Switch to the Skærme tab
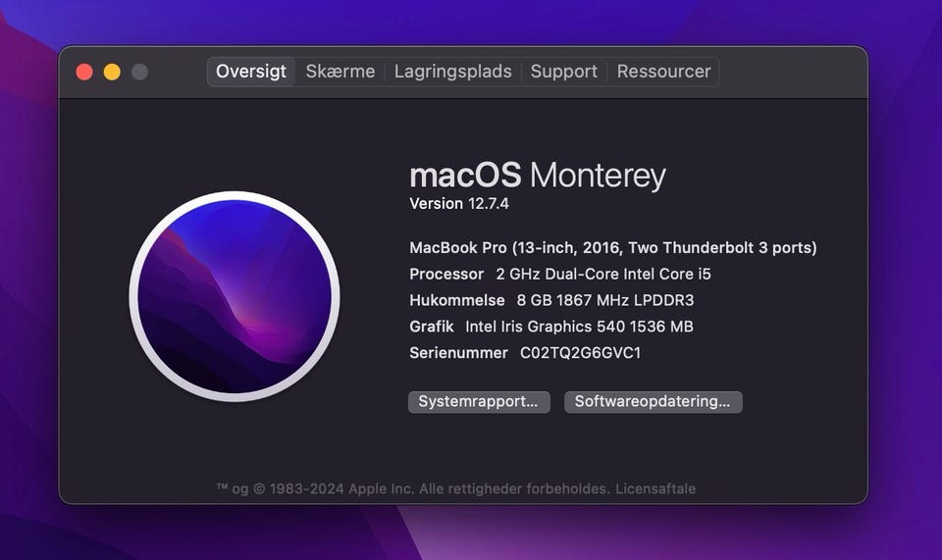 (340, 72)
